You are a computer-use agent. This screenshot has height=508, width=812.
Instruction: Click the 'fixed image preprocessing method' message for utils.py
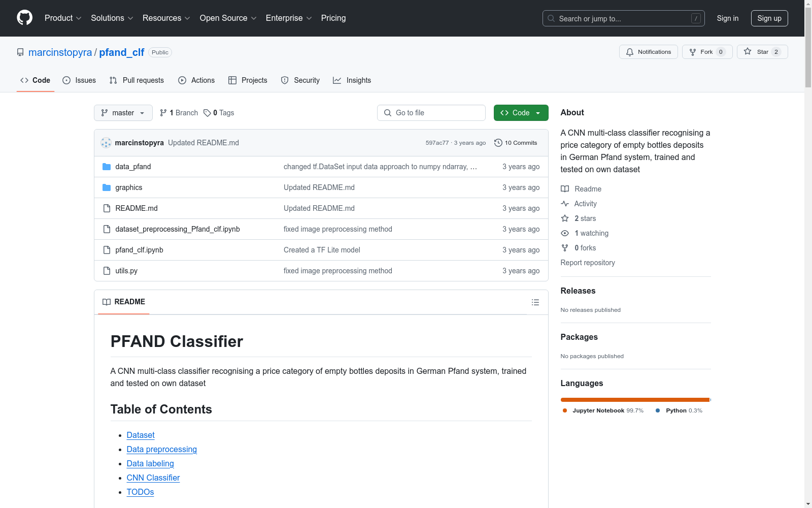coord(338,271)
